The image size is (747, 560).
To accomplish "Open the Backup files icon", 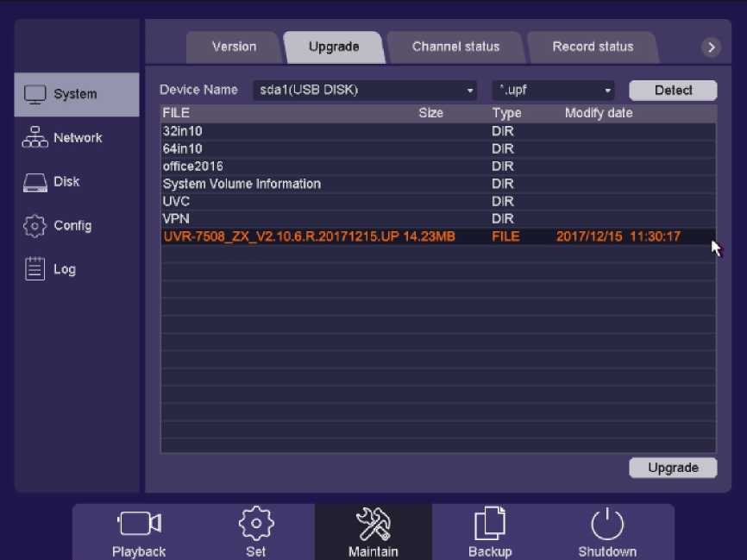I will (490, 524).
